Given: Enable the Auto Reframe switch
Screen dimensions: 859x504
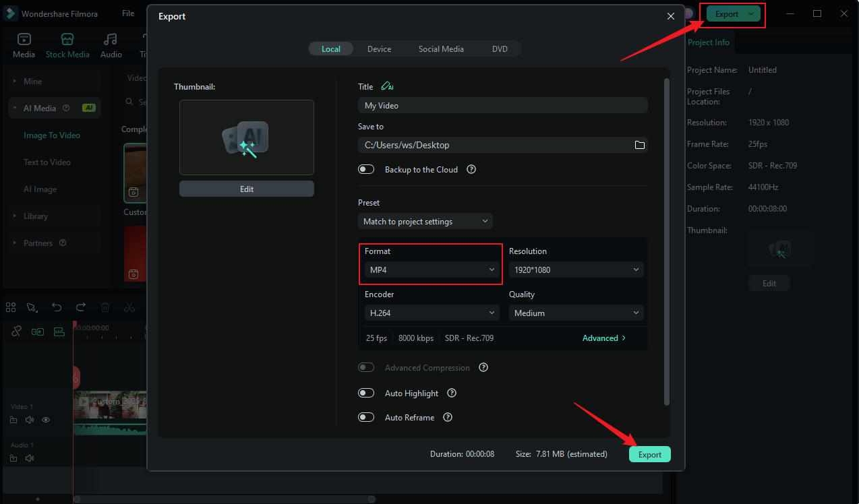Looking at the screenshot, I should [x=366, y=418].
